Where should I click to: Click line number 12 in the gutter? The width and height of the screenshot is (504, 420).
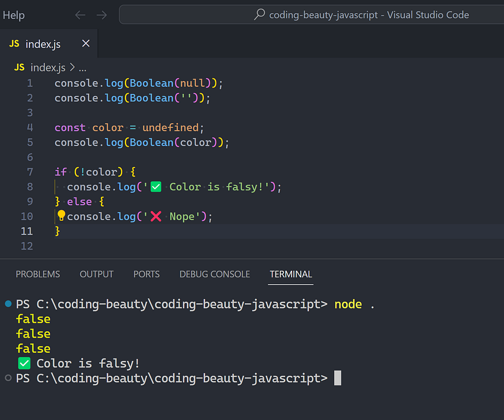tap(27, 246)
